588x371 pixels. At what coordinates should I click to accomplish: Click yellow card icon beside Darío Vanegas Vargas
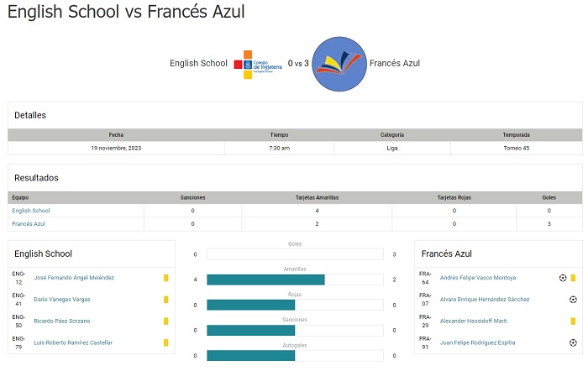coord(166,299)
